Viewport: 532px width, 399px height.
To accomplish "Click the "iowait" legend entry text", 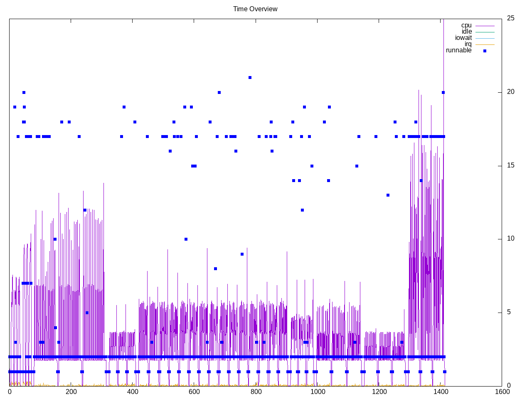I will pyautogui.click(x=463, y=38).
